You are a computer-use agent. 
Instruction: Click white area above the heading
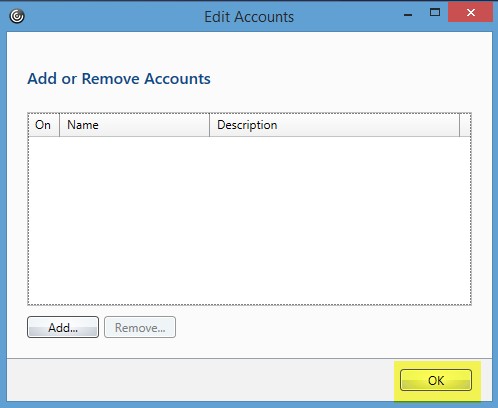249,50
